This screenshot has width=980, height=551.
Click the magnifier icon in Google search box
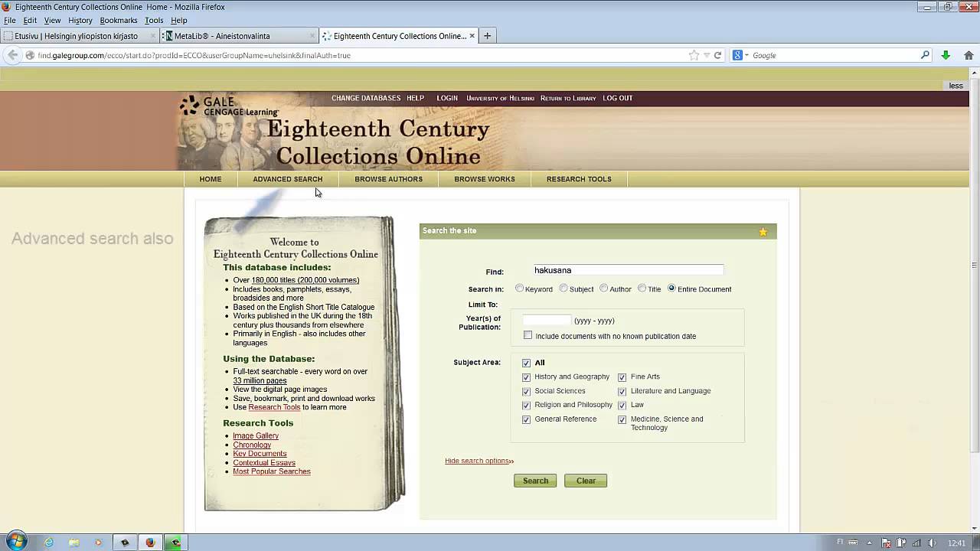tap(925, 55)
